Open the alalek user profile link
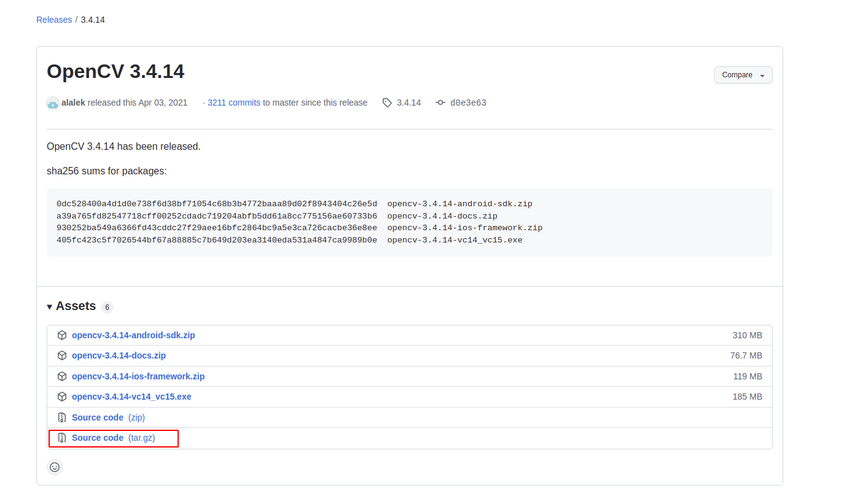The image size is (860, 504). 73,103
